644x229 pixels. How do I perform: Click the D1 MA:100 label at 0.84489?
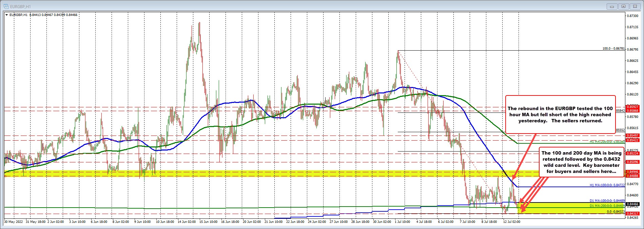(x=606, y=201)
